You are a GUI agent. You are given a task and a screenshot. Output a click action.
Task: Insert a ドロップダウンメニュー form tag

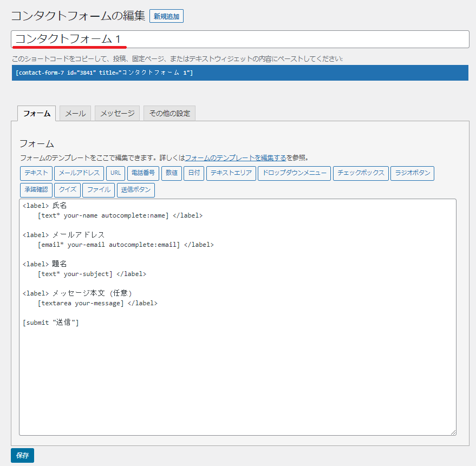[x=295, y=173]
